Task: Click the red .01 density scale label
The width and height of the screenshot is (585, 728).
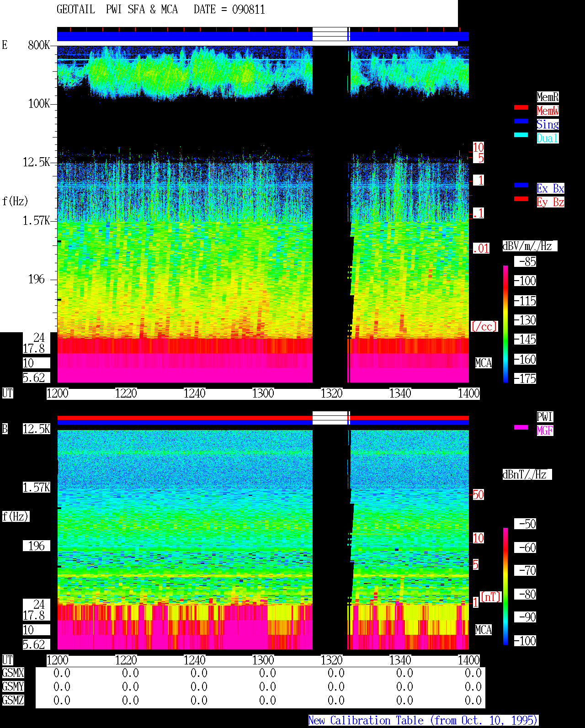Action: pyautogui.click(x=481, y=249)
